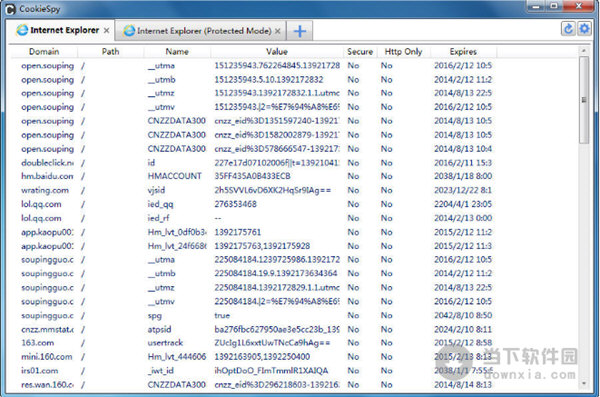
Task: Click value 225084184.19.9.1392173634364
Action: [276, 274]
